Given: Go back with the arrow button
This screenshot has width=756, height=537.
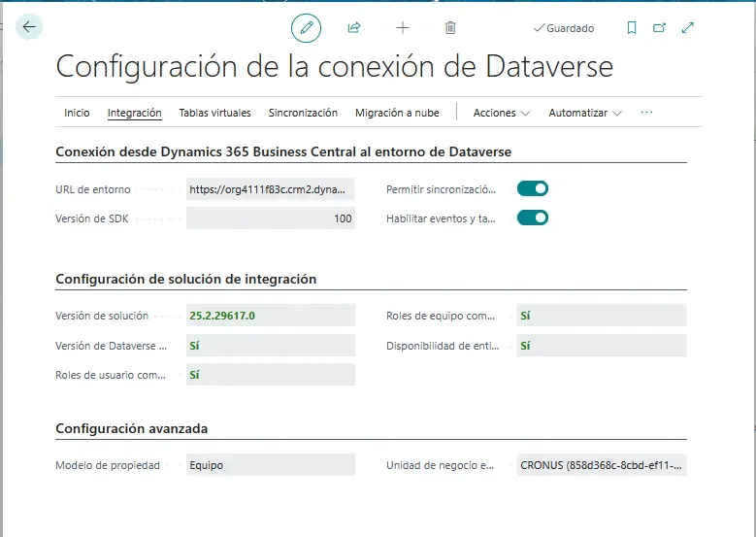Looking at the screenshot, I should click(x=29, y=27).
